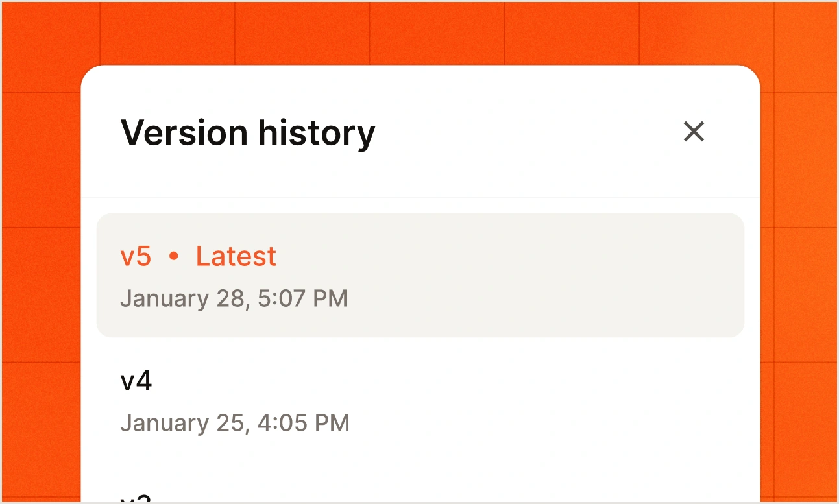Click orange backdrop above the dialog

coord(420,32)
